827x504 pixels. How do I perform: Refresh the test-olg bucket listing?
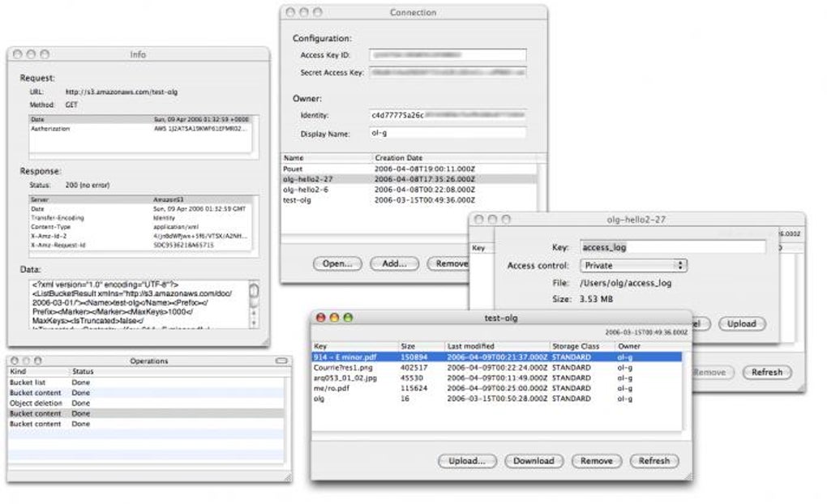coord(654,461)
